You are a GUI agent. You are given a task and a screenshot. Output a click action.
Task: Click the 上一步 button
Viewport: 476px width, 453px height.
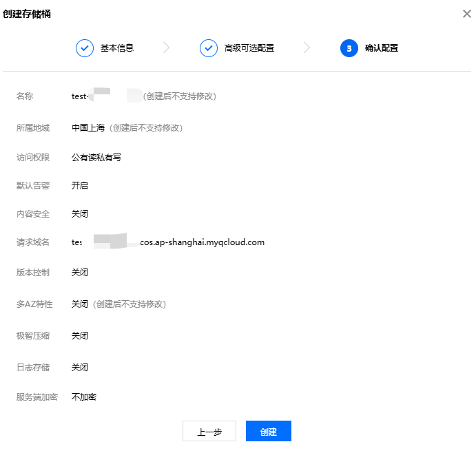(x=209, y=431)
